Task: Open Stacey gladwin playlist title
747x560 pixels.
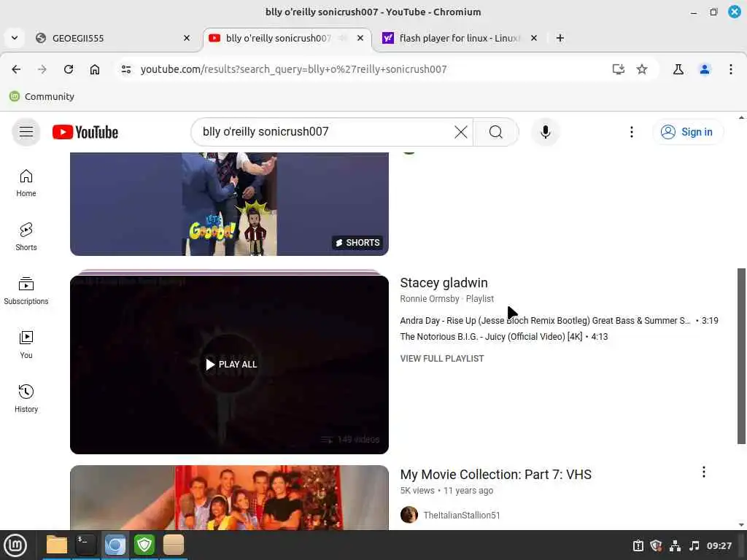Action: (x=444, y=283)
